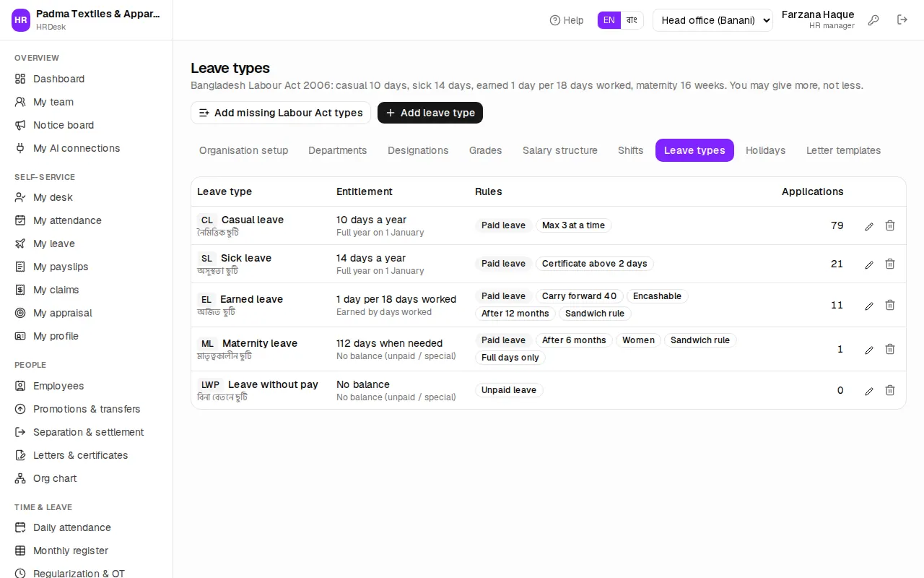Click the Certificate above 2 days tag
Screen dimensions: 924x578
pyautogui.click(x=594, y=264)
